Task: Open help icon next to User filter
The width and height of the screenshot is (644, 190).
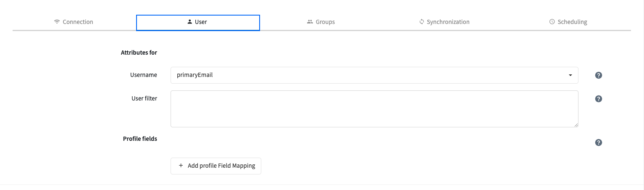Action: [x=599, y=99]
